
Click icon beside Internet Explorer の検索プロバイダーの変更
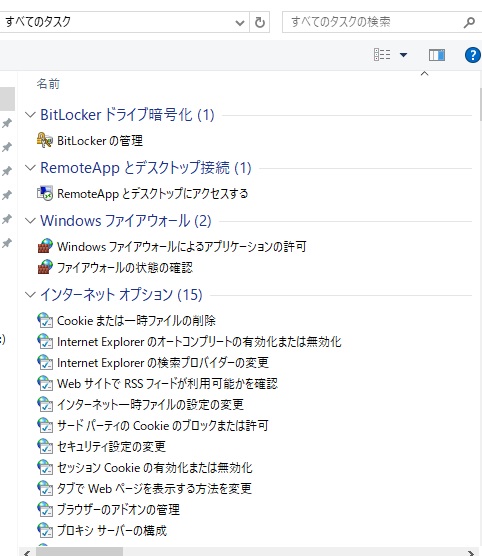45,362
